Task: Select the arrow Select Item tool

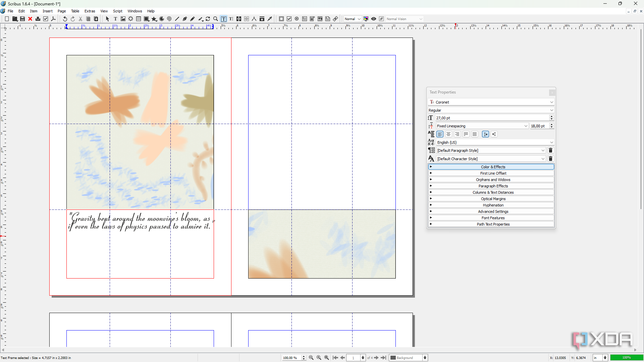Action: coord(107,19)
